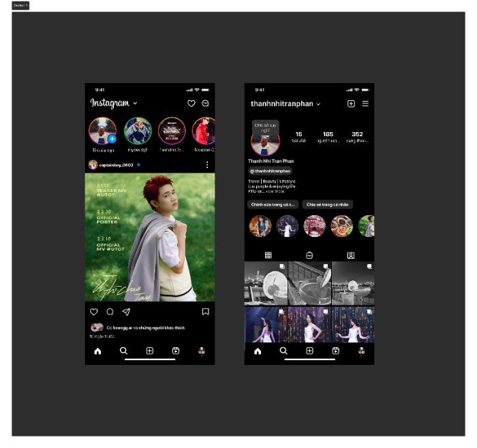Open last stage dress grid post
This screenshot has width=477, height=448.
click(x=353, y=324)
